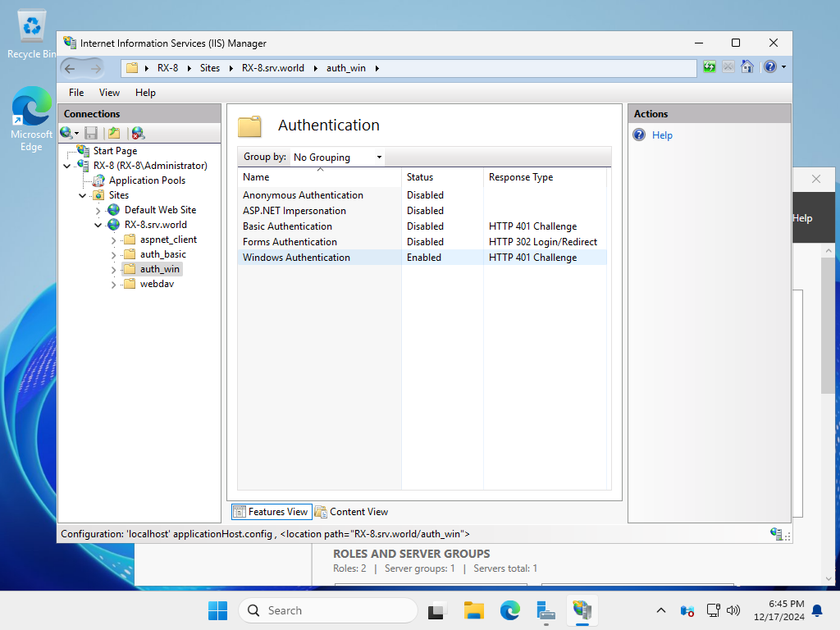The image size is (840, 630).
Task: Click the blue Help question mark icon in address bar
Action: click(769, 67)
